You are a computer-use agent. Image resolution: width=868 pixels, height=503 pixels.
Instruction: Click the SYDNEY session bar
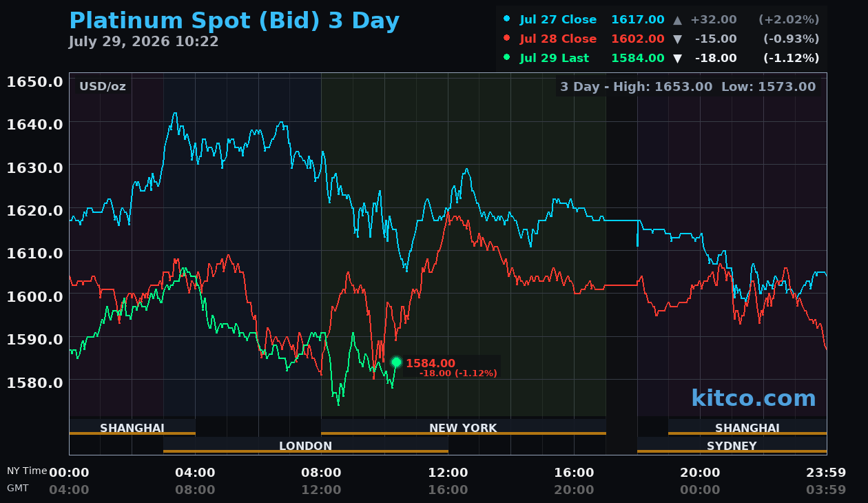732,446
